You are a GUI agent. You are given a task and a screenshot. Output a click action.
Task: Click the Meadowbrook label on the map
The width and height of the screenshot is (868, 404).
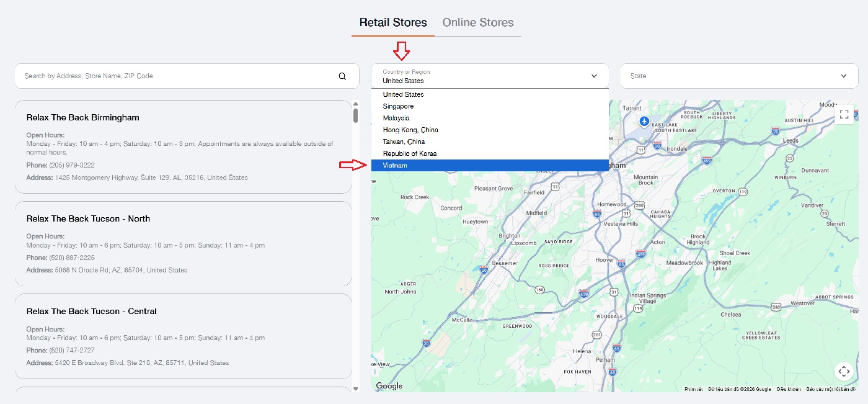(684, 263)
